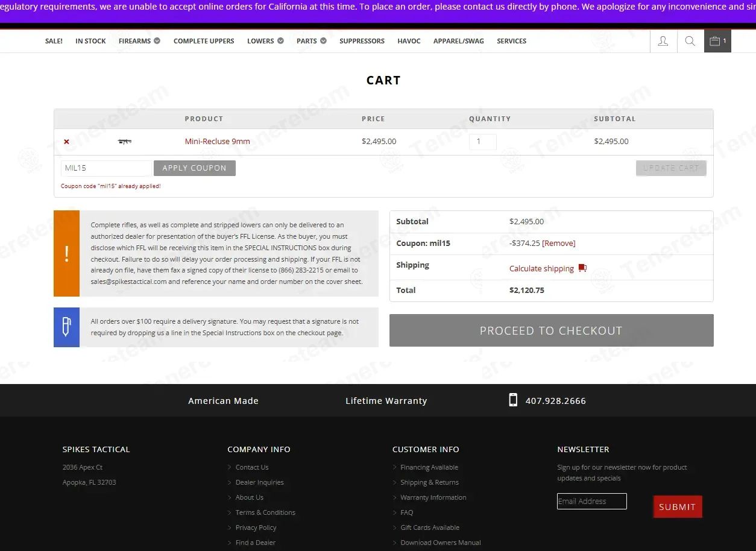Click the phone icon beside 407.928.2666
This screenshot has height=551, width=756.
(x=513, y=400)
